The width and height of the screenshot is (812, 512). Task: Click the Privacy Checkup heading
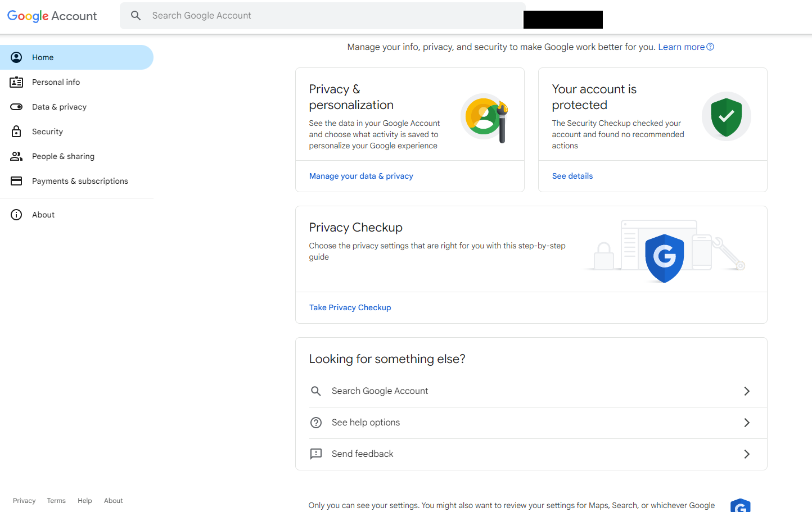[x=356, y=228]
